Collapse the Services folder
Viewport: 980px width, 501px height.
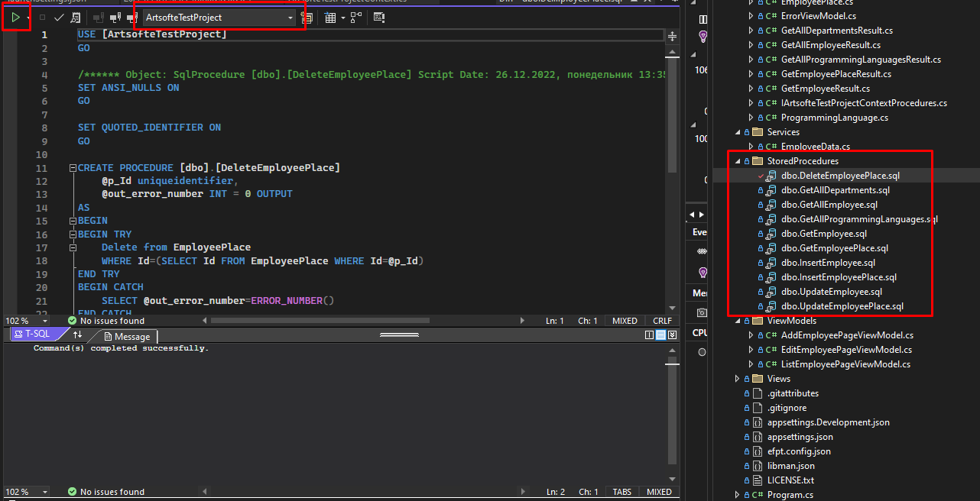(738, 132)
